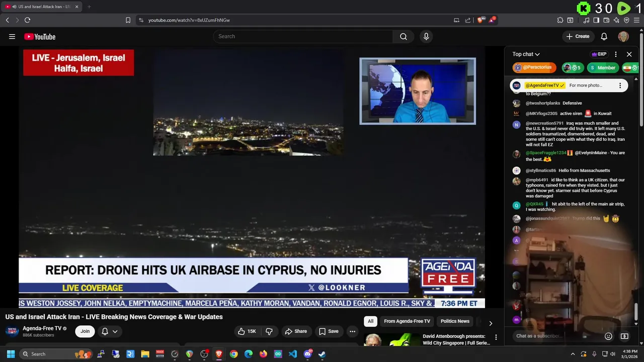
Task: Click the Join membership button
Action: [x=85, y=331]
